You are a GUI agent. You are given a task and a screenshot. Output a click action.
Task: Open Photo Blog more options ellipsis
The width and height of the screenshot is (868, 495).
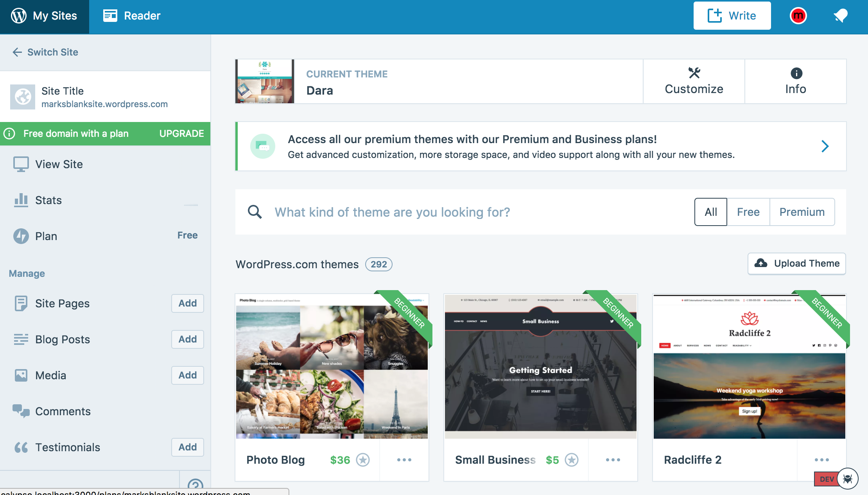[x=404, y=460]
